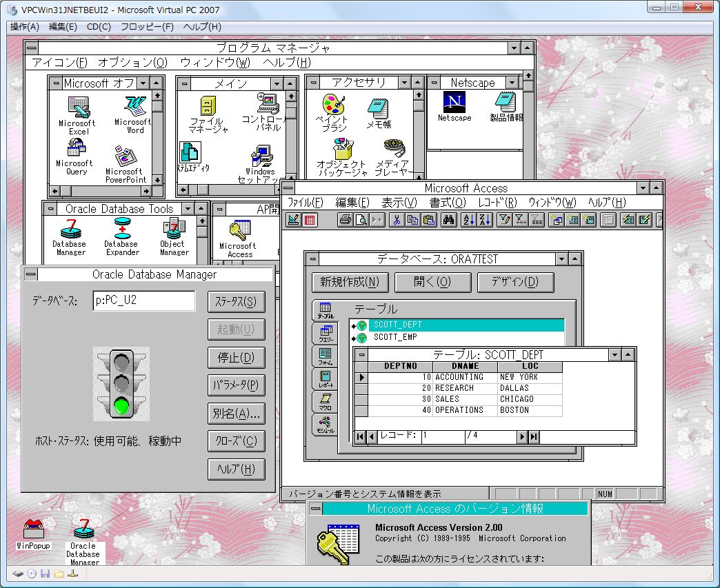Switch to the フォーム (Form) tab in database window
This screenshot has height=588, width=720.
click(x=326, y=356)
